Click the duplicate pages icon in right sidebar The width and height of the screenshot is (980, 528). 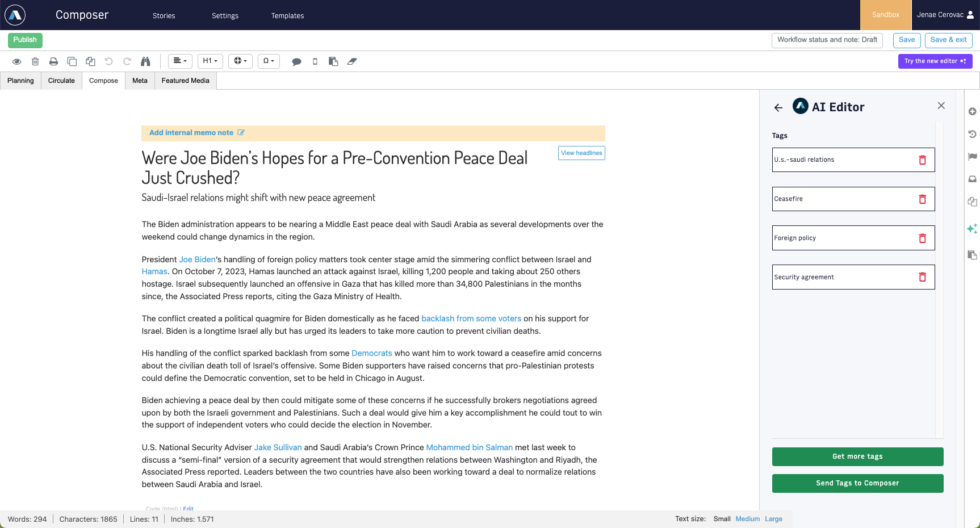[x=973, y=202]
